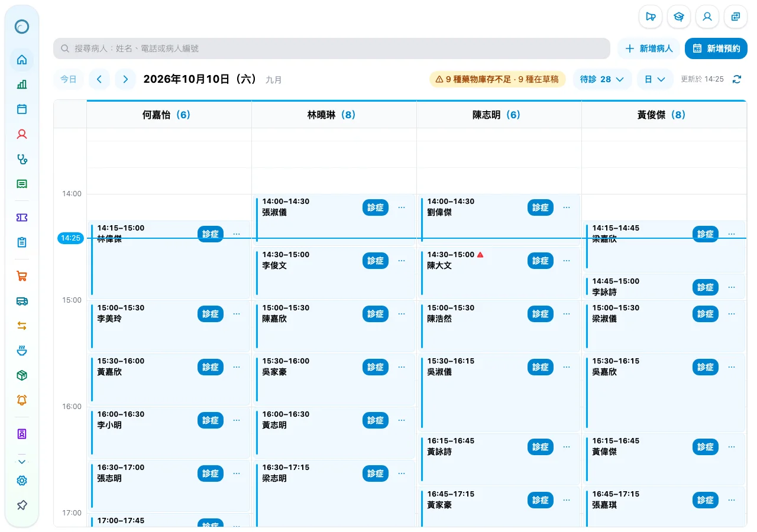Refresh the schedule with the sync icon
This screenshot has height=532, width=757.
[737, 79]
